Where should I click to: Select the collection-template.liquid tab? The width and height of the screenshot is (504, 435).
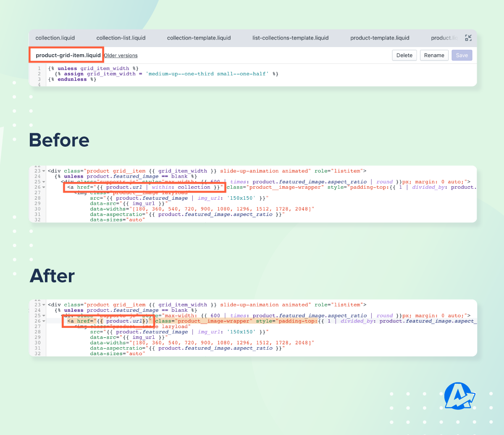[x=199, y=38]
